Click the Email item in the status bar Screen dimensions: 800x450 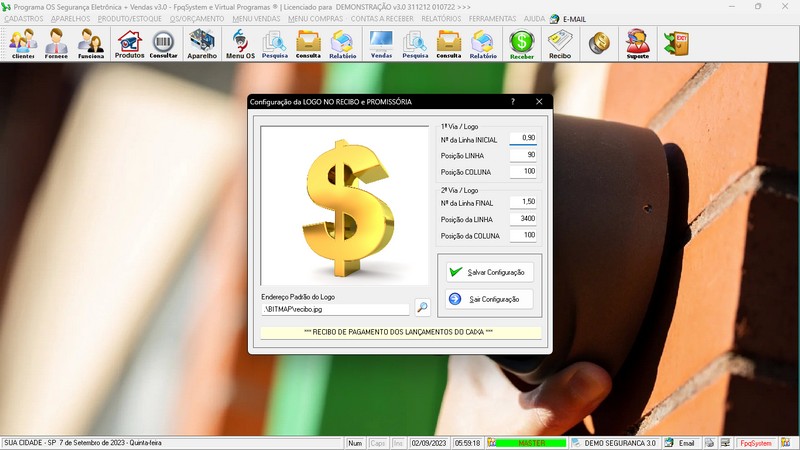(x=686, y=443)
